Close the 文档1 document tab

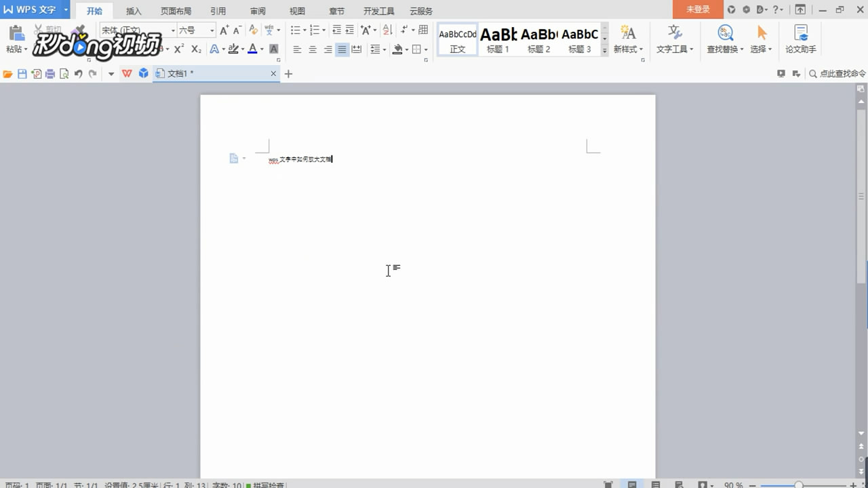(x=274, y=74)
